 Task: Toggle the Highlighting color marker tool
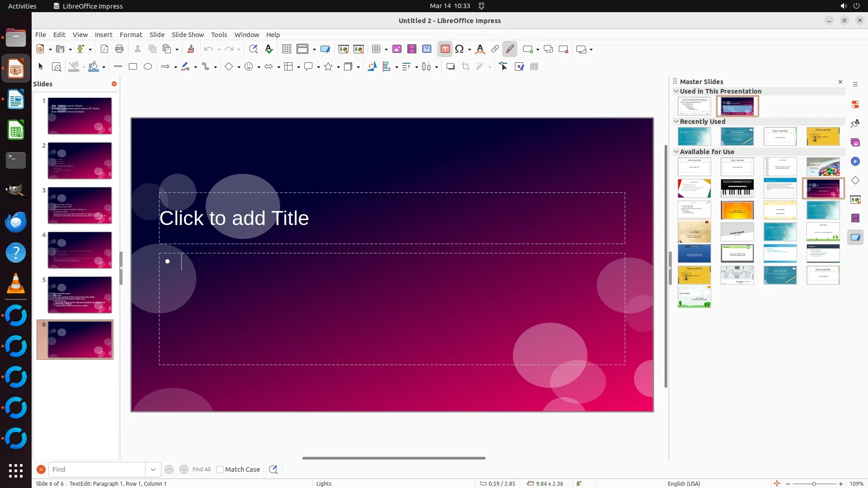(510, 49)
